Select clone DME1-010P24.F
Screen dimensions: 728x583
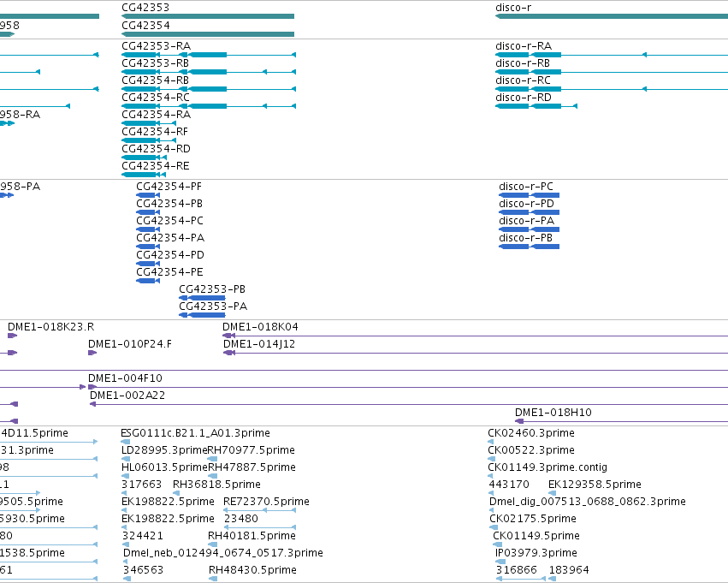coord(130,345)
